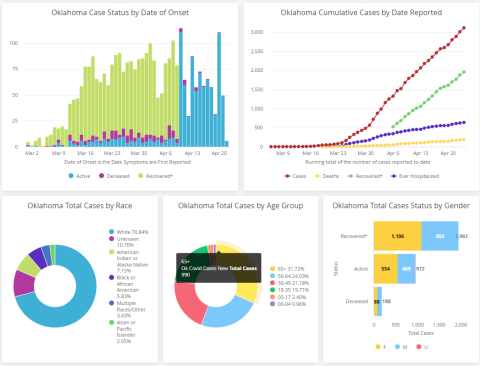Viewport: 480px width, 366px height.
Task: Click Active male bar labeled 409
Action: [406, 269]
